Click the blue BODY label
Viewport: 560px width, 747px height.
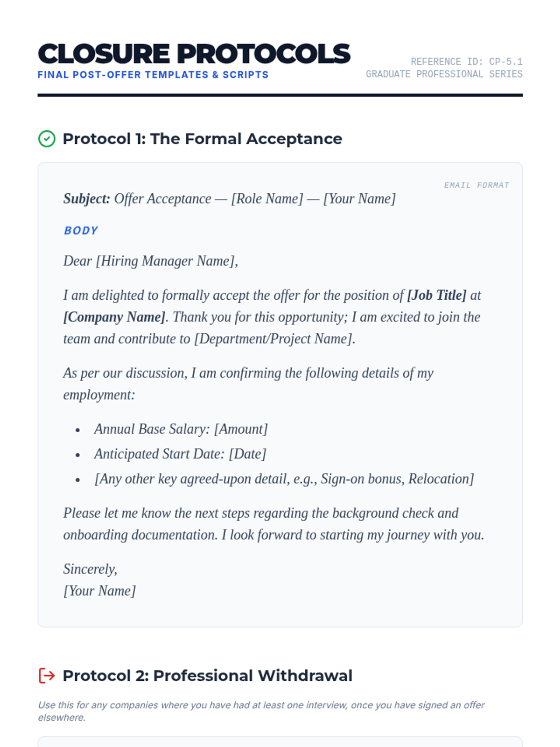point(81,231)
